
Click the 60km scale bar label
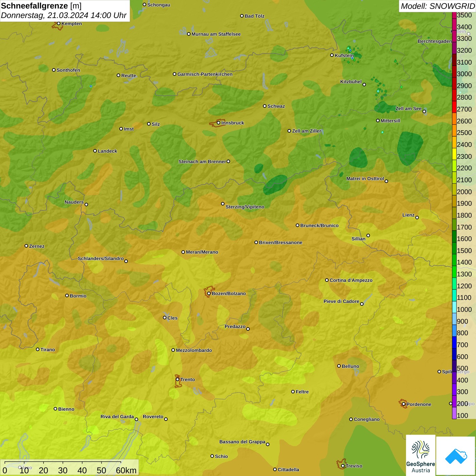coord(126,470)
